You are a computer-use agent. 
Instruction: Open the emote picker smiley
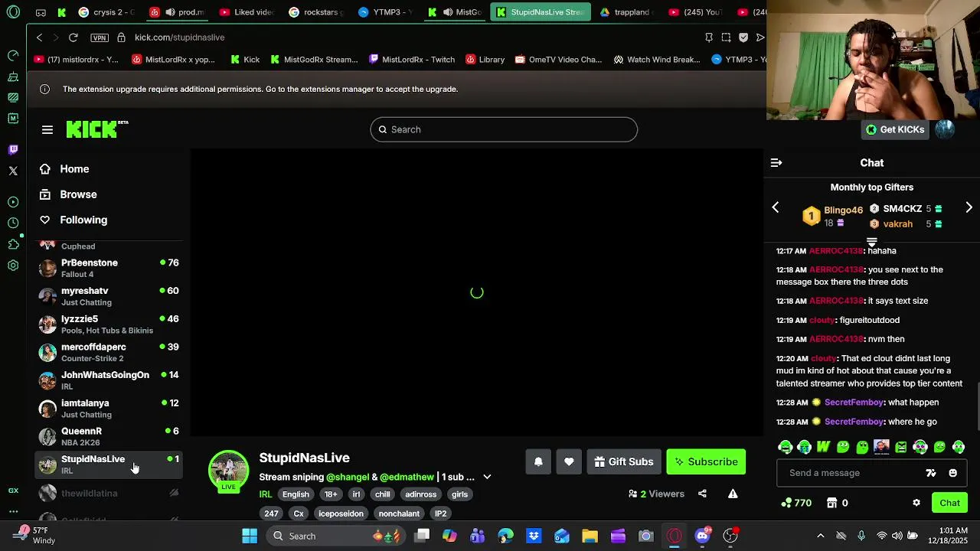click(953, 473)
